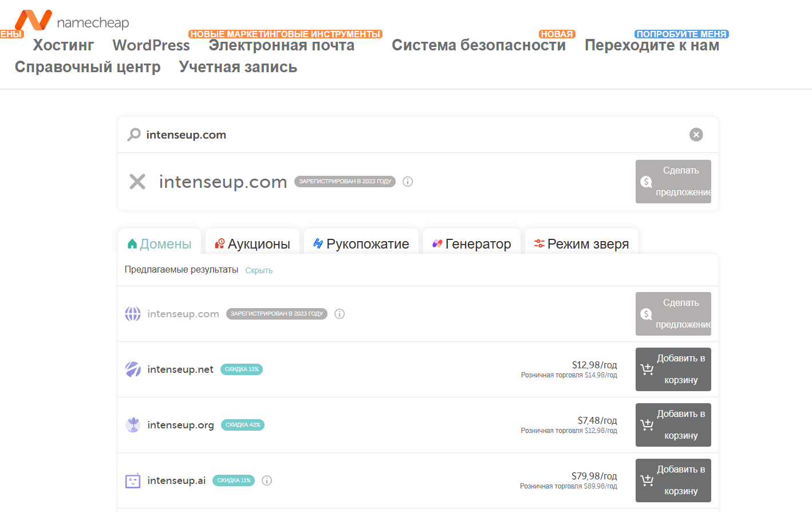812x512 pixels.
Task: Click the large ЗАРЕГИСТРИРОВАН В 2023 ГОДУ badge
Action: (x=345, y=182)
